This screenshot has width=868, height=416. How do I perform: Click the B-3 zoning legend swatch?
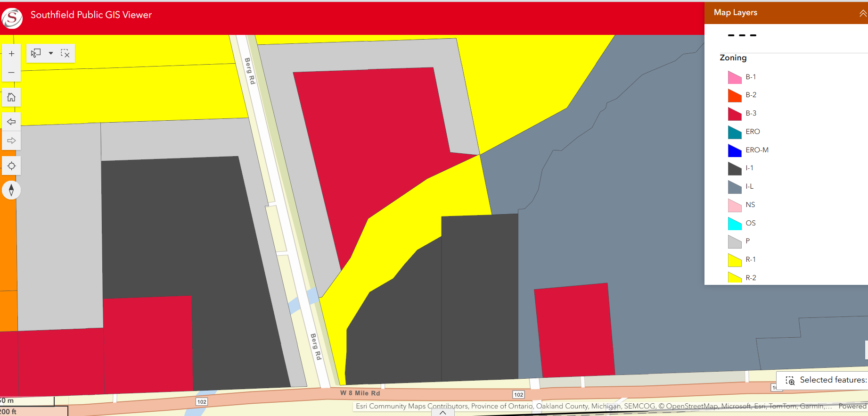tap(735, 114)
